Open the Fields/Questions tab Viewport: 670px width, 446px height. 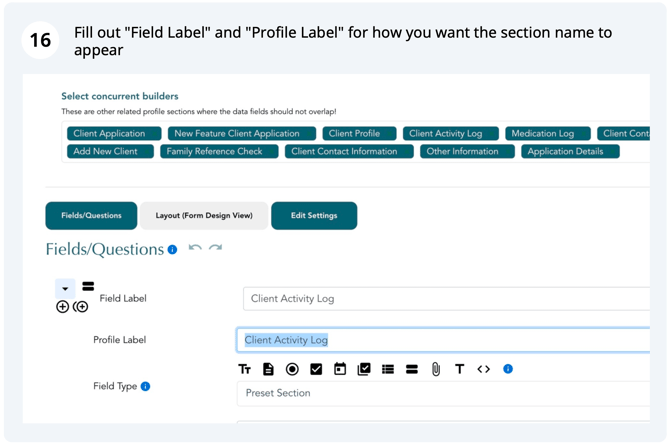click(91, 216)
